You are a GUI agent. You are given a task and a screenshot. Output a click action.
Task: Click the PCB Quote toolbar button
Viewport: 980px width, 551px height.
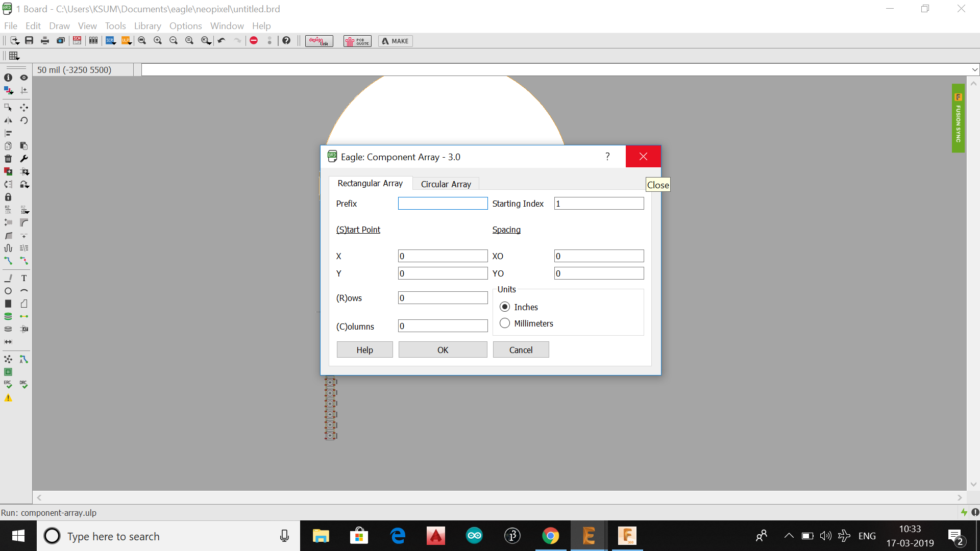[x=357, y=41]
